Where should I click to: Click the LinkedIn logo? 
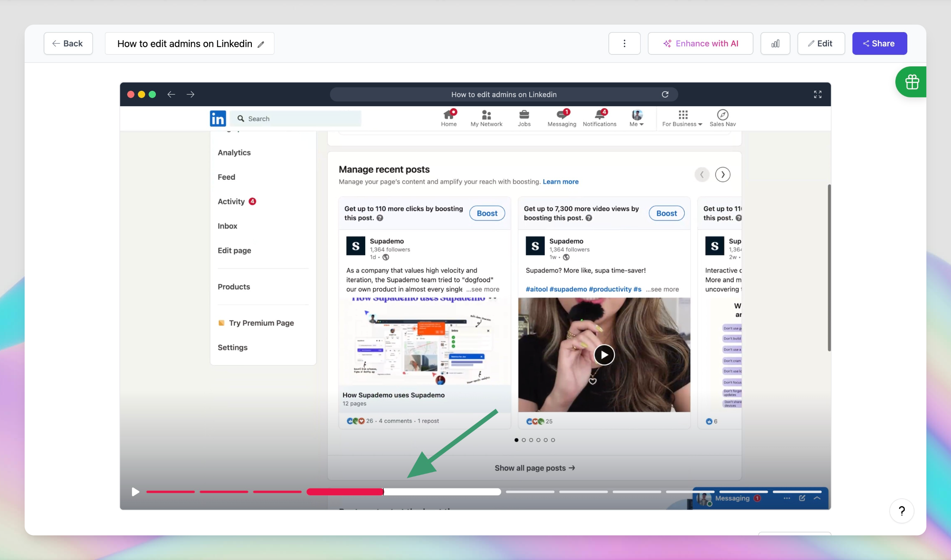(x=218, y=119)
